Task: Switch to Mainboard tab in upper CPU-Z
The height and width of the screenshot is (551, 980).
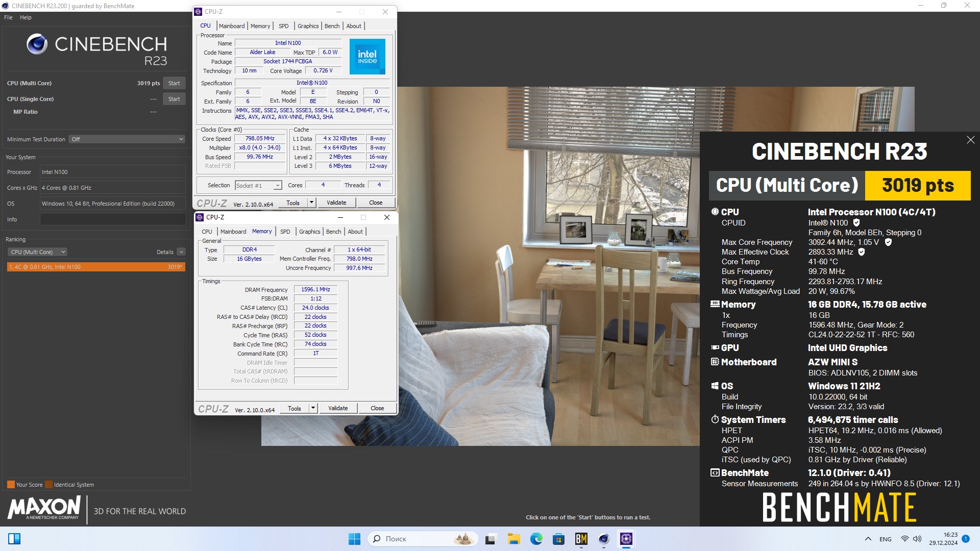Action: (x=232, y=26)
